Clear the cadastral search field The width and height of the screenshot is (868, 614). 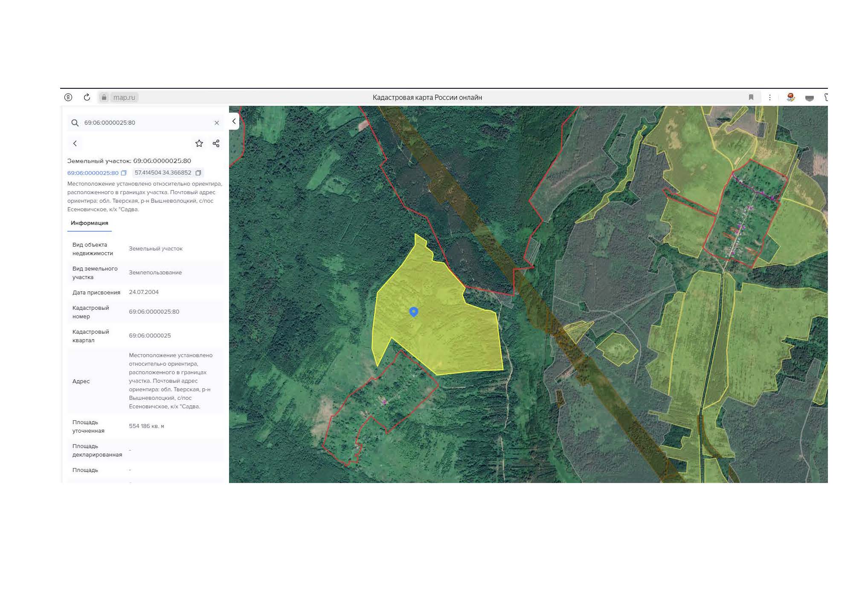[x=217, y=123]
